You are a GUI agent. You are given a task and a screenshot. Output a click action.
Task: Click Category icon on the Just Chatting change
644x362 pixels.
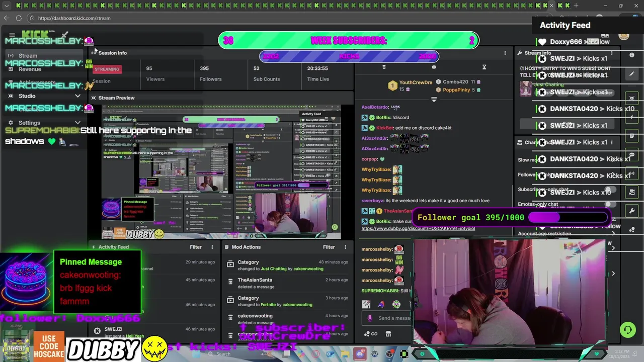(x=230, y=264)
